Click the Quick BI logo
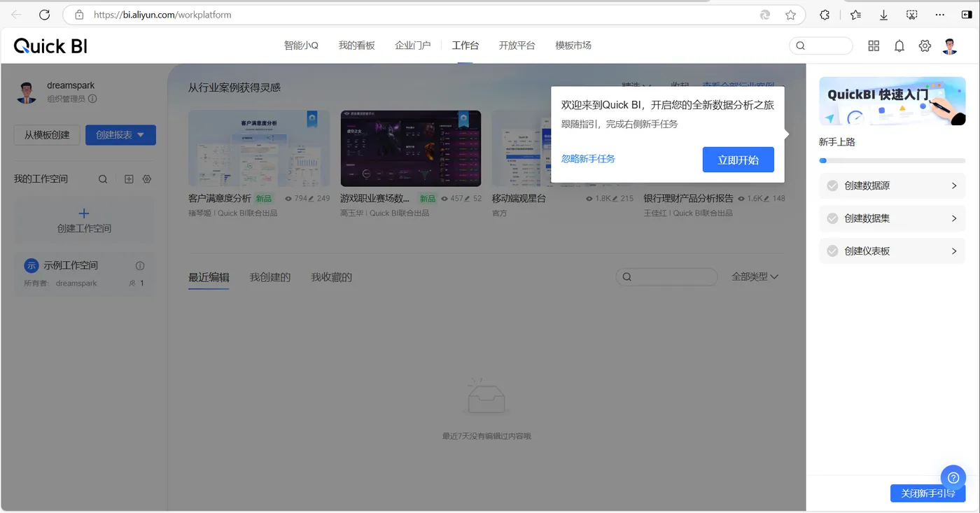Viewport: 980px width, 513px height. 50,46
